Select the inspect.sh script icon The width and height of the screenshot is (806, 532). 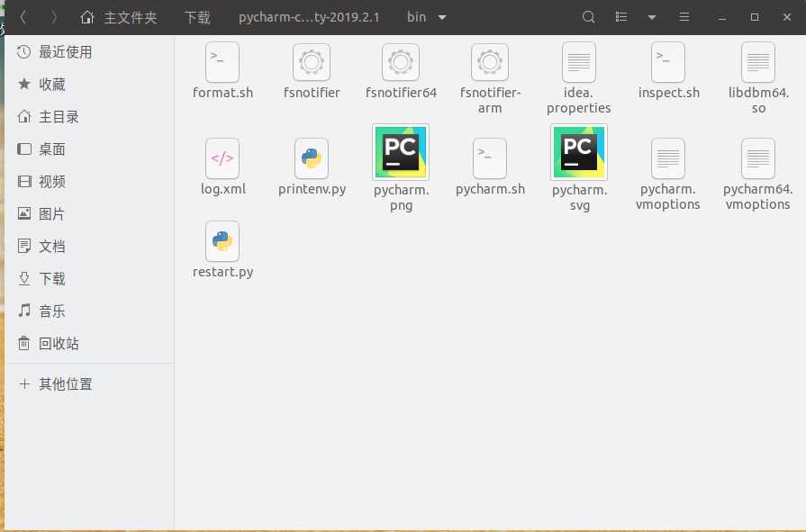[x=668, y=62]
